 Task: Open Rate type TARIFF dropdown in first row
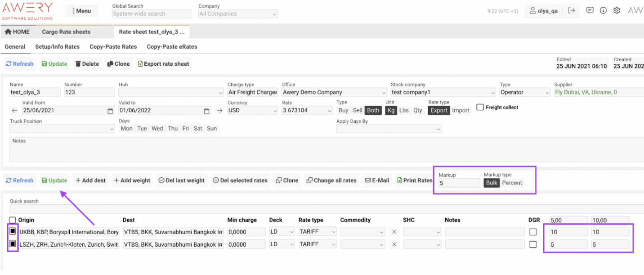[x=318, y=232]
